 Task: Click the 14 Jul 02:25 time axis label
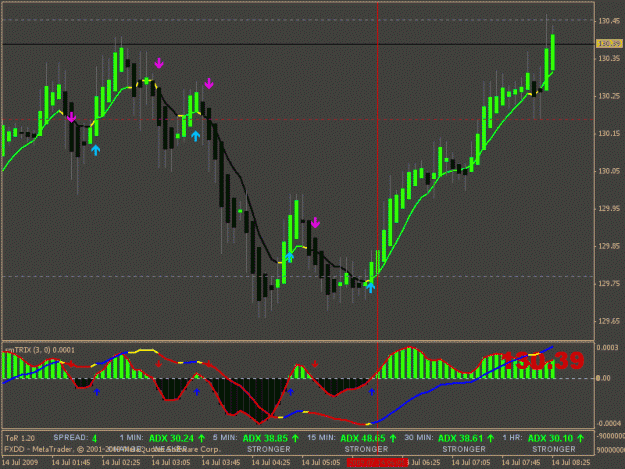coord(121,463)
